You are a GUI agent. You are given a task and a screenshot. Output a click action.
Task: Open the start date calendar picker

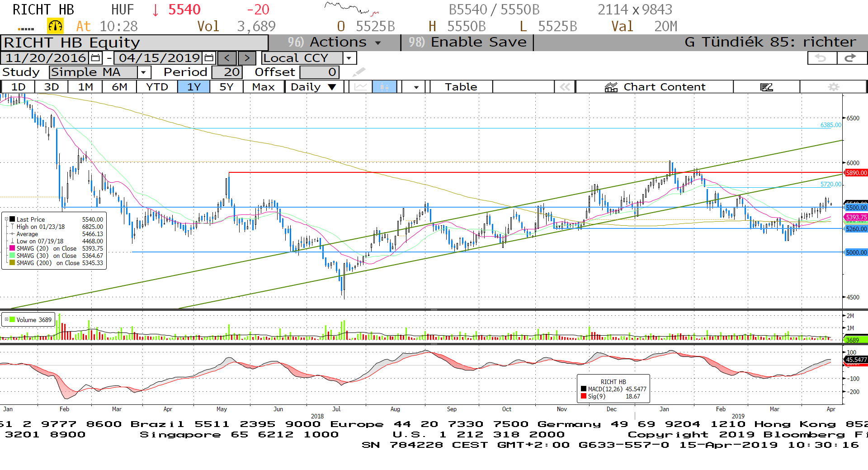click(x=95, y=58)
